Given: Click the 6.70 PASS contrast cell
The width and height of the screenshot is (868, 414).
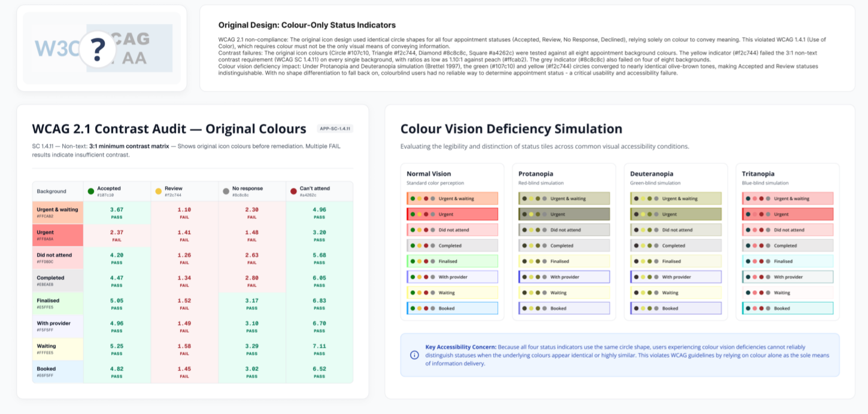Looking at the screenshot, I should tap(320, 326).
